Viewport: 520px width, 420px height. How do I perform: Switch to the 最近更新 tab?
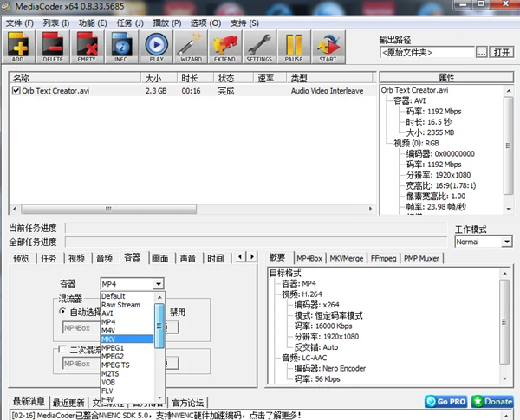(68, 403)
